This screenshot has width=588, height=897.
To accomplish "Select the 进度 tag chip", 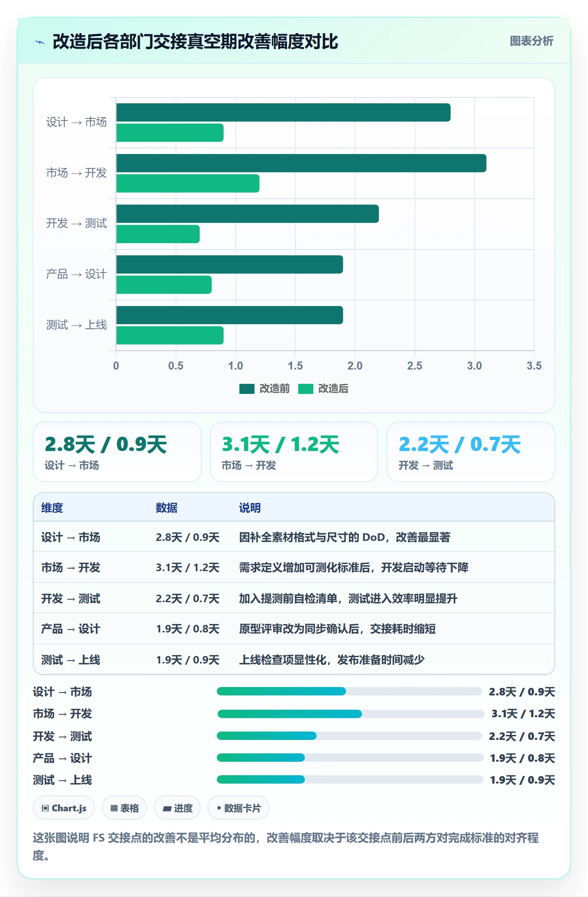I will (x=177, y=808).
